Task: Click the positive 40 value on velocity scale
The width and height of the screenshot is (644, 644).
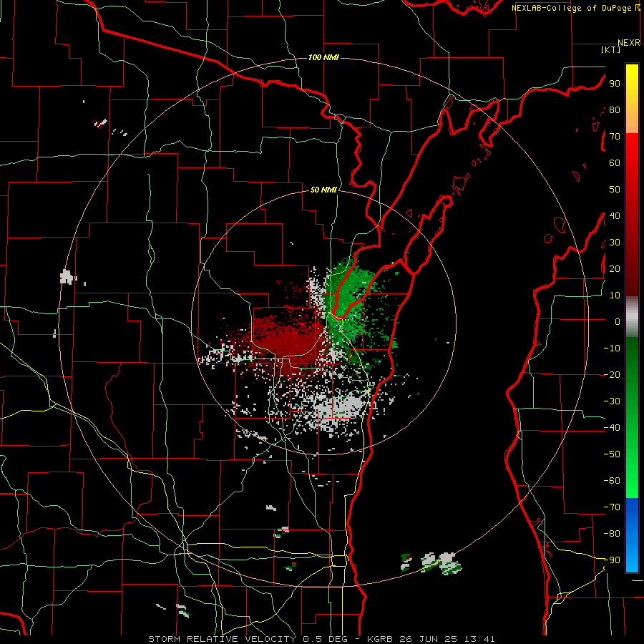Action: click(615, 215)
